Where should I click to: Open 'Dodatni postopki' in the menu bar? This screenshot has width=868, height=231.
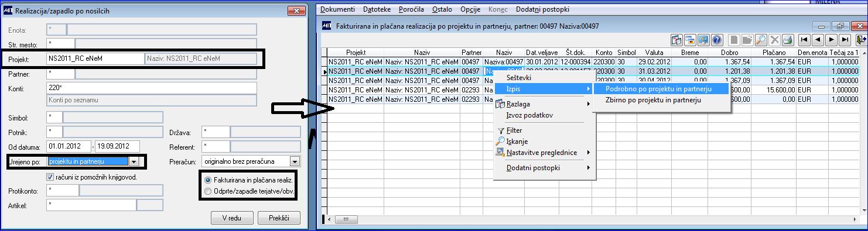coord(542,9)
